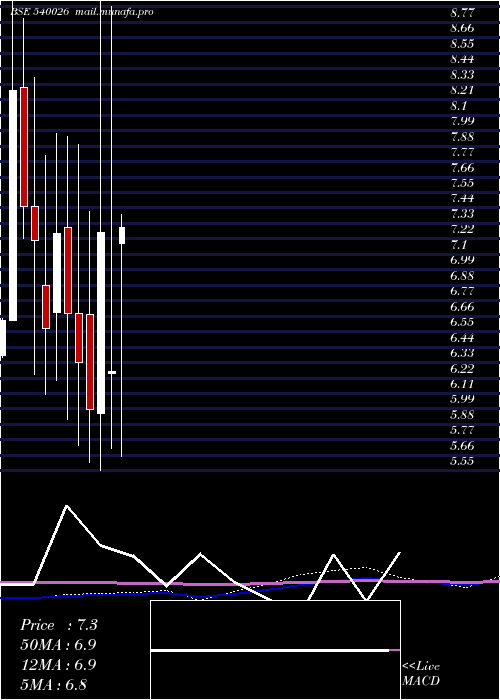Click the 6.33 price axis label
The image size is (500, 700).
coord(462,353)
